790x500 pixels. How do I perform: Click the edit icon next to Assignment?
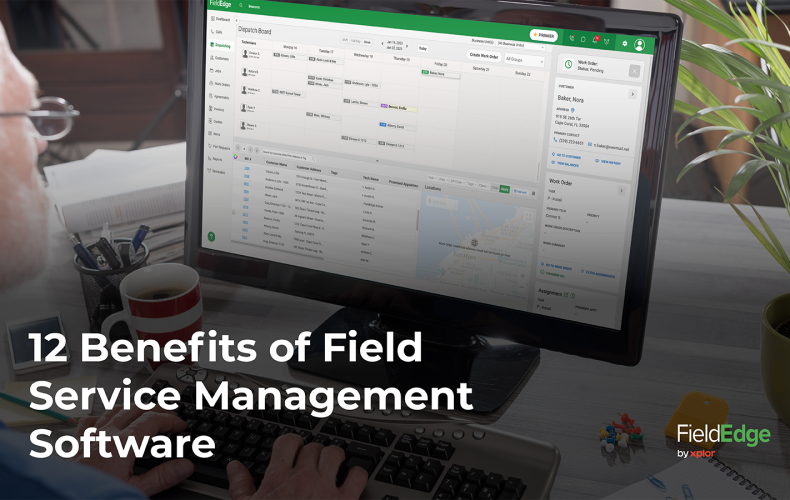click(x=566, y=294)
